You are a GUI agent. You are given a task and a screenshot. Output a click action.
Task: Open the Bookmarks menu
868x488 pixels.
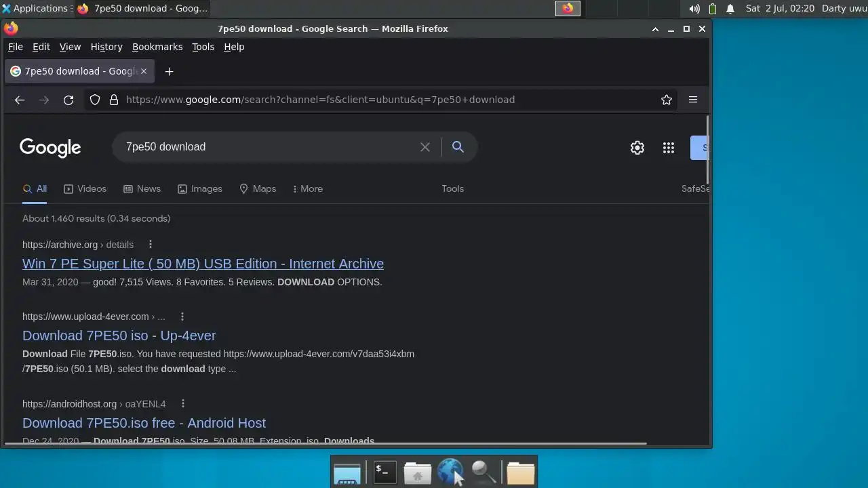[157, 47]
